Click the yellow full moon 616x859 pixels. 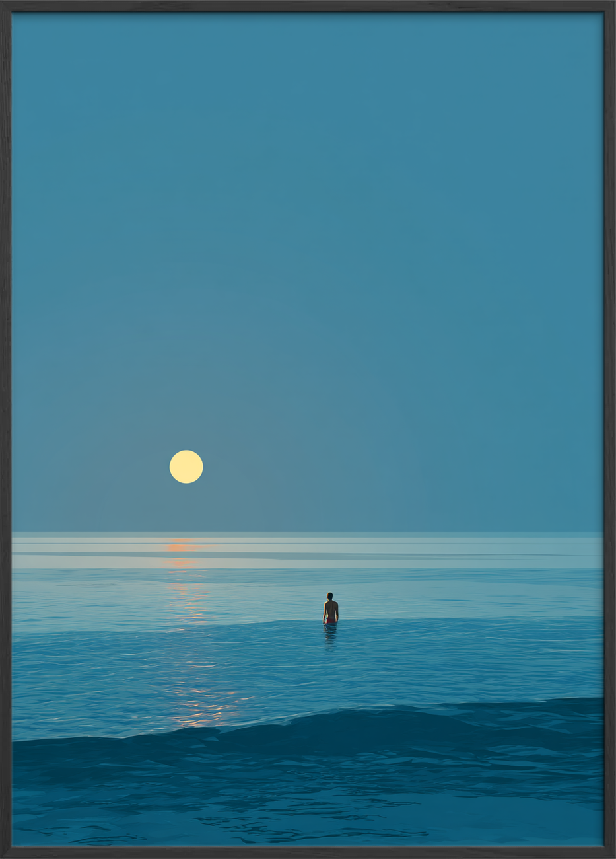tap(186, 467)
